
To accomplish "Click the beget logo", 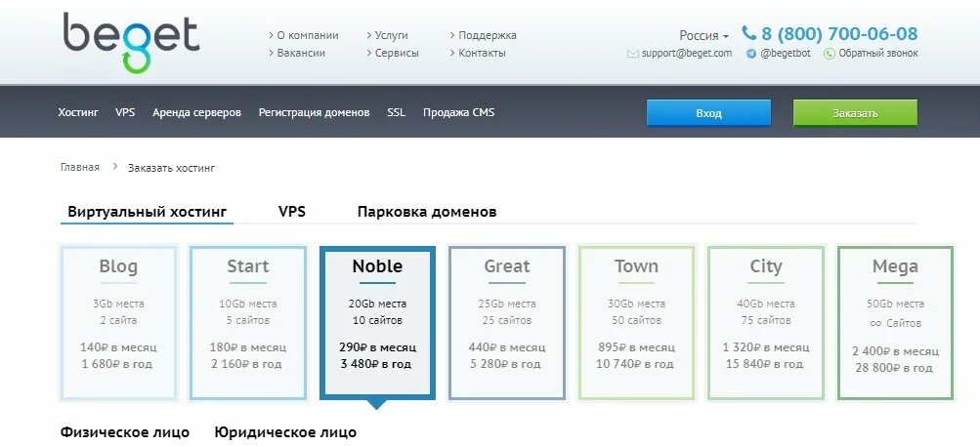I will click(x=131, y=42).
